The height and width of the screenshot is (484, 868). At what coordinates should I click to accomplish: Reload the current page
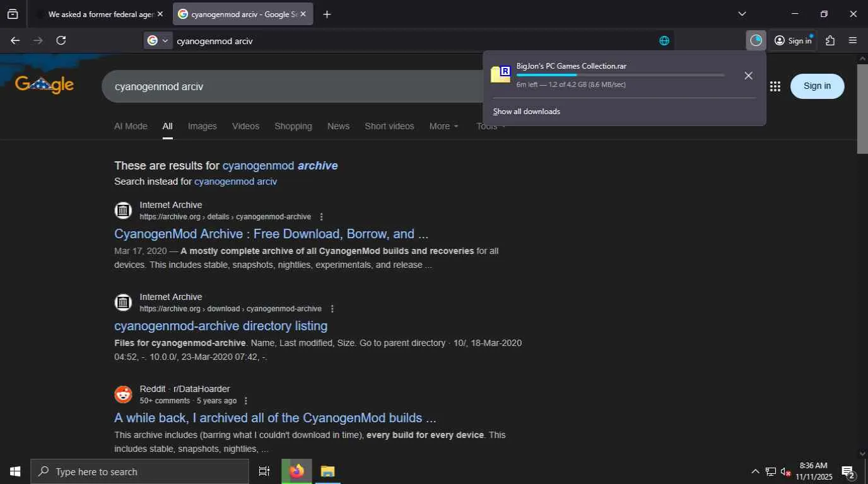point(61,40)
